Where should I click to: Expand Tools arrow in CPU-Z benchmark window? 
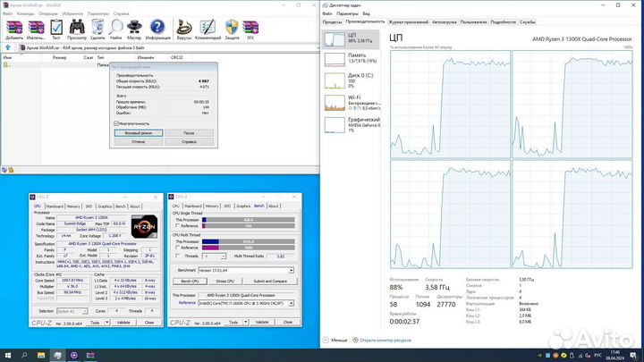pyautogui.click(x=245, y=323)
